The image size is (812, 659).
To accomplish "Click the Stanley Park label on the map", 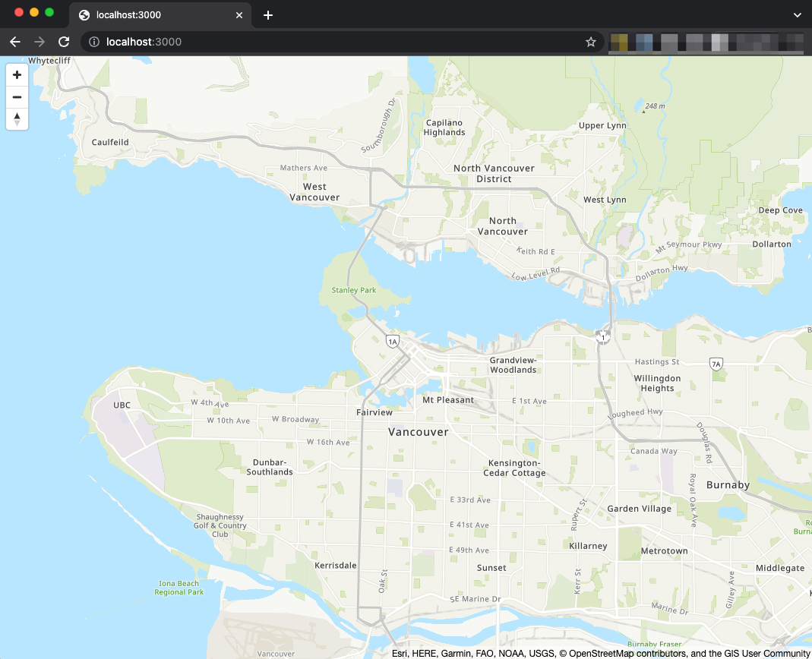I will click(x=352, y=290).
